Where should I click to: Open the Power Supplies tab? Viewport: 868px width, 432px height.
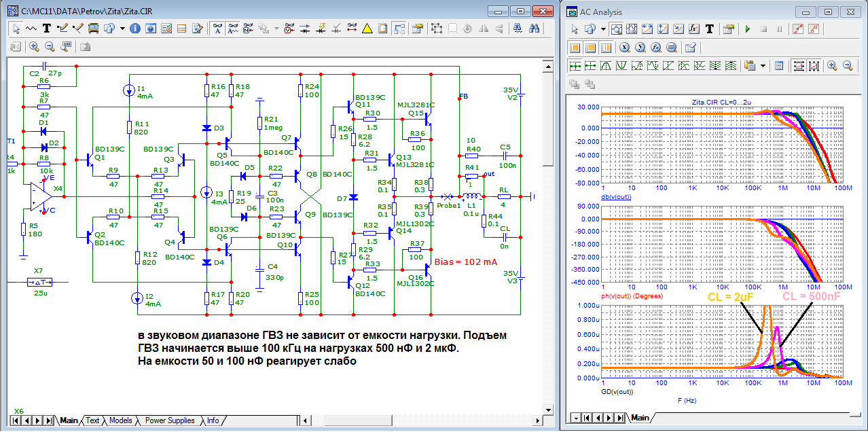point(170,421)
